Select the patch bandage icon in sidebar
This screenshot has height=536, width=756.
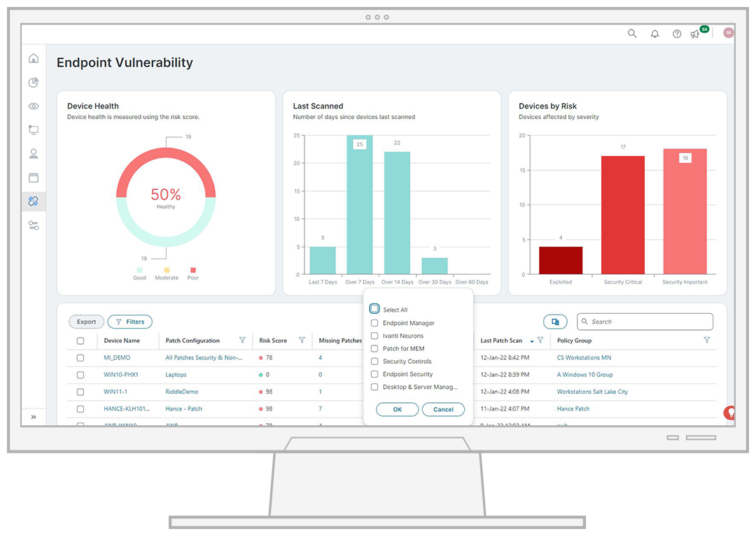coord(34,201)
